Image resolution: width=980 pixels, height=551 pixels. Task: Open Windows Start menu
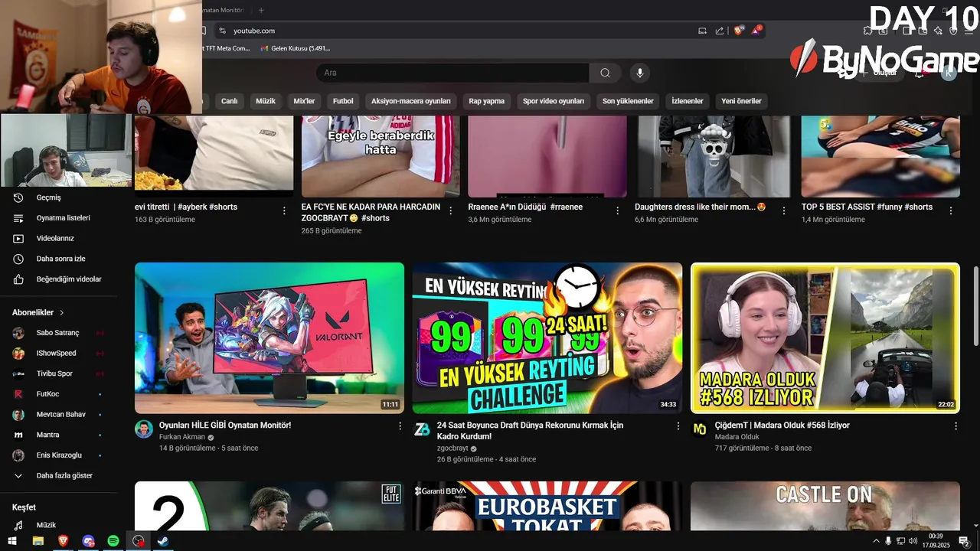[12, 541]
